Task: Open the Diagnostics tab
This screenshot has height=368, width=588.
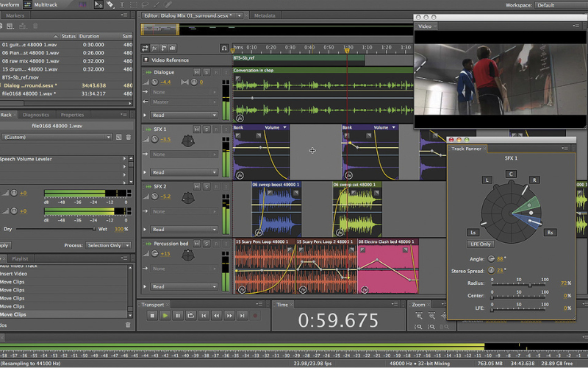Action: 36,115
